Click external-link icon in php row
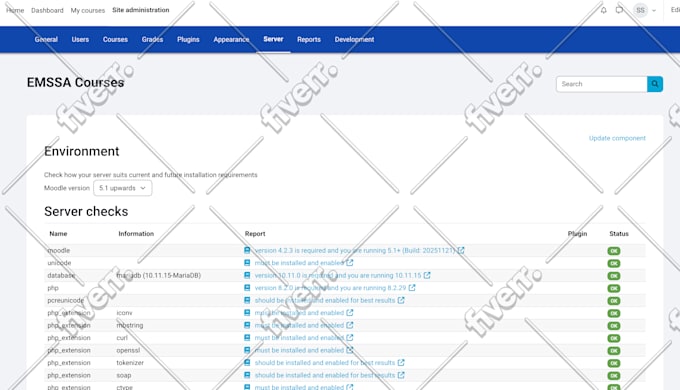The image size is (680, 390). [x=412, y=288]
